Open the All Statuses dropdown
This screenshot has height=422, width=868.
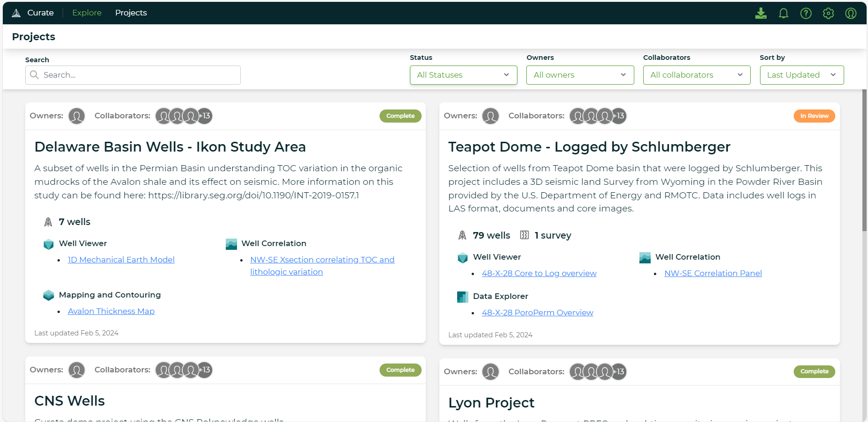pos(463,75)
